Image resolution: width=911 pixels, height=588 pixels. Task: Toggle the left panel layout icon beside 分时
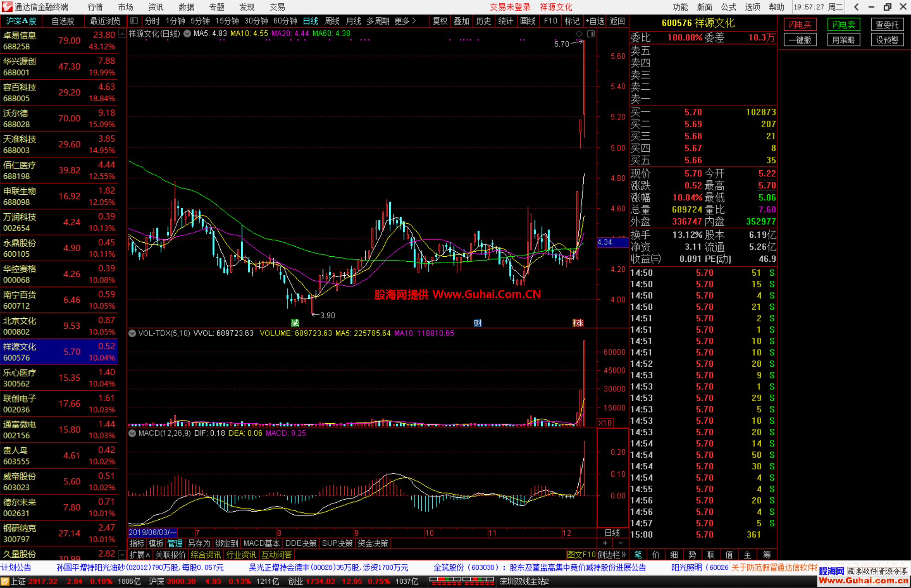(134, 21)
